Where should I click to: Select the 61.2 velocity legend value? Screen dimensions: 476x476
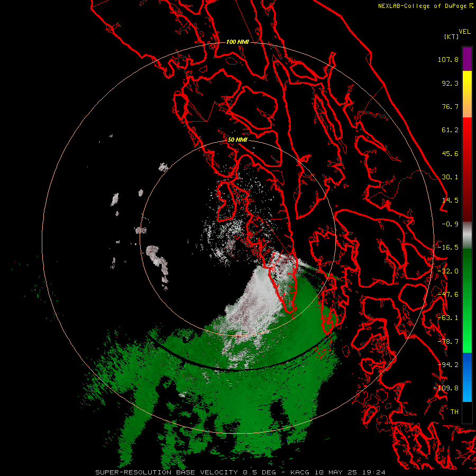coord(450,130)
